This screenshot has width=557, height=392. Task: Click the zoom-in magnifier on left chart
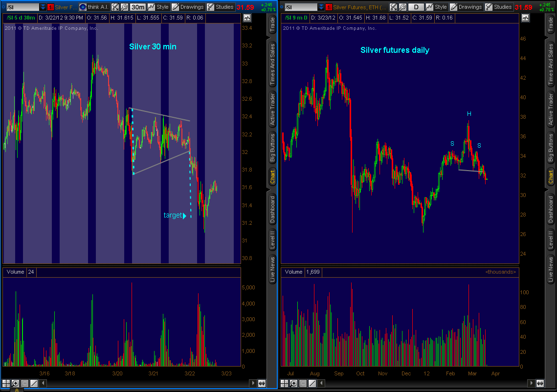click(x=15, y=384)
